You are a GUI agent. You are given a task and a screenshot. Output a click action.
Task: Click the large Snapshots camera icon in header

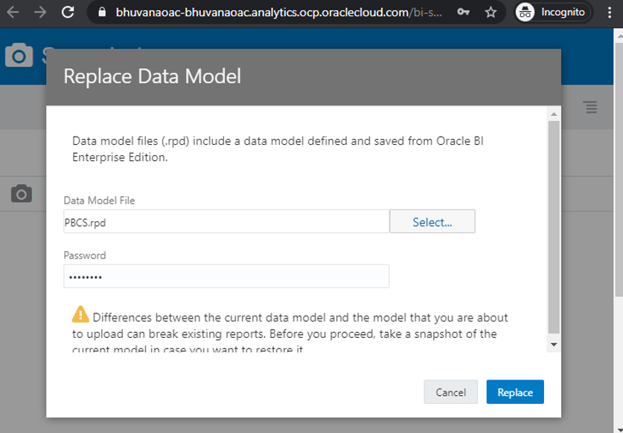(x=19, y=56)
